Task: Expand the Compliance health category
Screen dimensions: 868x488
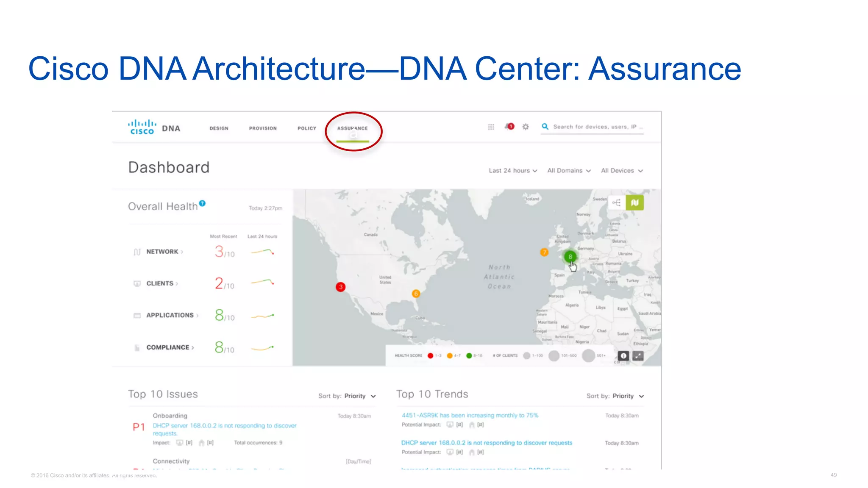Action: [x=170, y=347]
